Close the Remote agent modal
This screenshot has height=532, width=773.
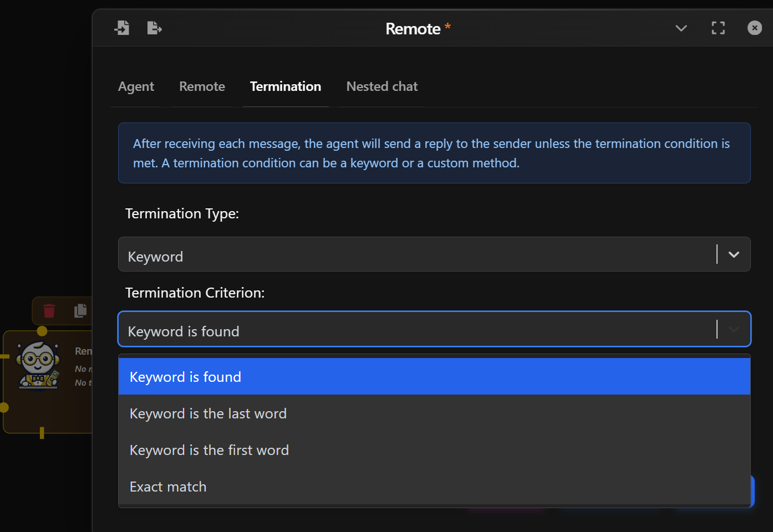click(x=754, y=28)
